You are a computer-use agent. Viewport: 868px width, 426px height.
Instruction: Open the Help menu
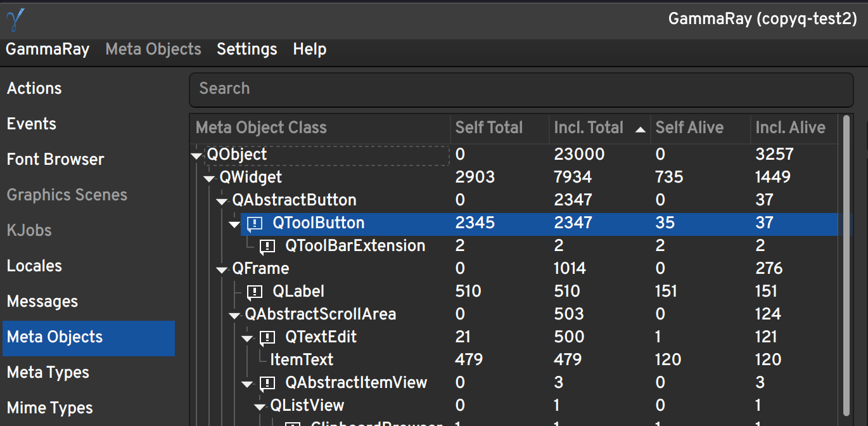click(310, 49)
